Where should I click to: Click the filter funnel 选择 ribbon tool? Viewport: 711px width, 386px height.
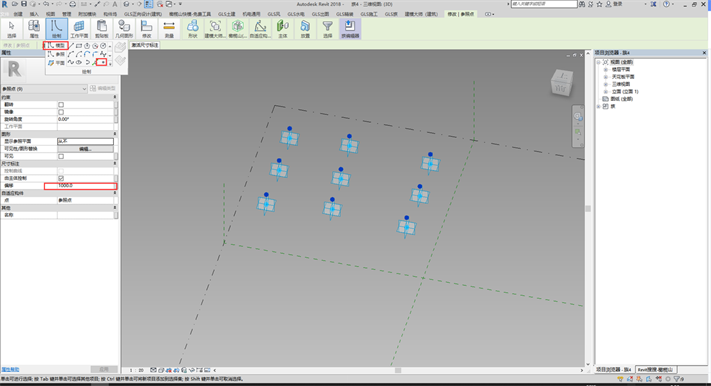point(327,29)
